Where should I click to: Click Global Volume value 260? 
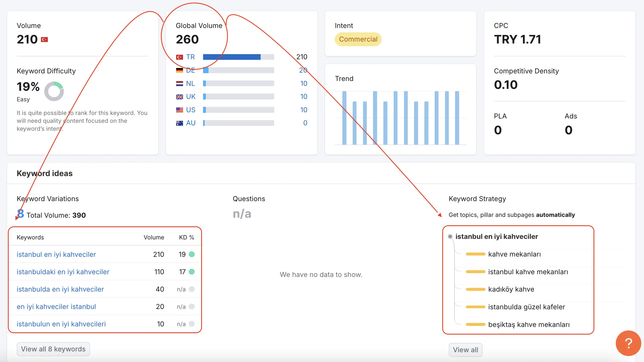tap(187, 39)
